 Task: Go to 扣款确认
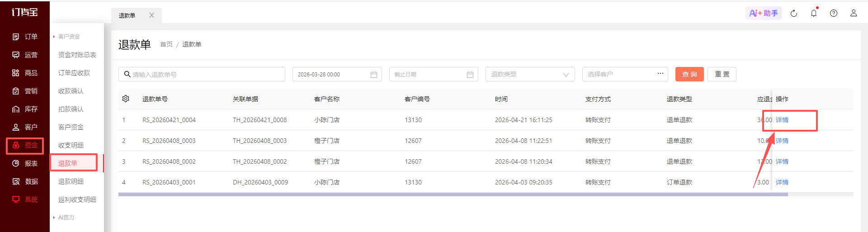71,109
